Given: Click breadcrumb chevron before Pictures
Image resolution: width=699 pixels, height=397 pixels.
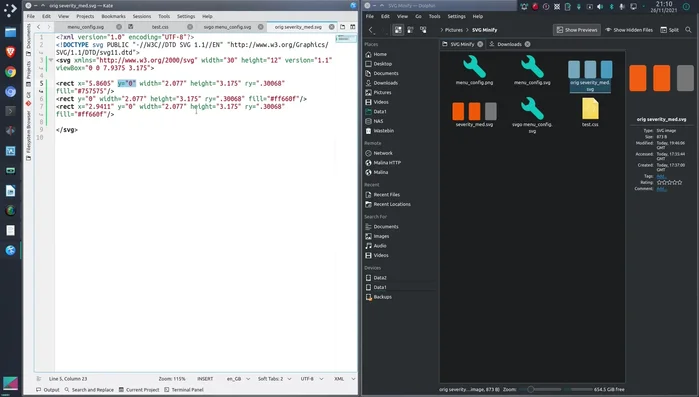Looking at the screenshot, I should [441, 30].
